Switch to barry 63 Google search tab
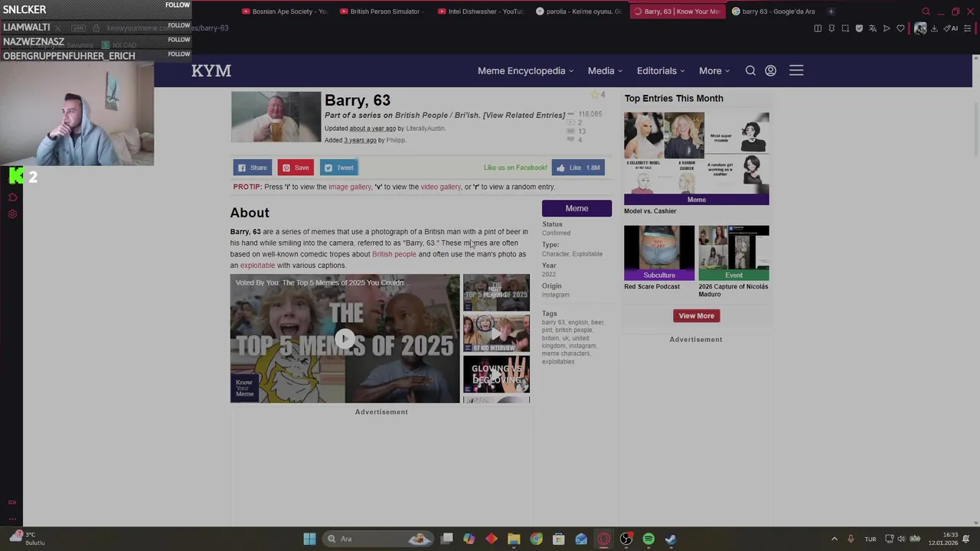Screen dimensions: 980x551 coord(775,11)
